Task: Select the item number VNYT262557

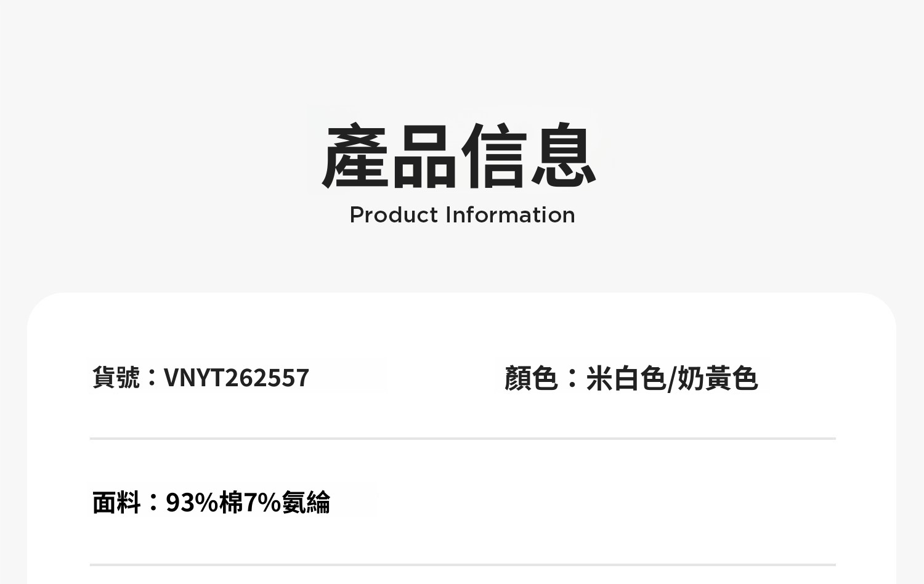Action: [x=237, y=378]
